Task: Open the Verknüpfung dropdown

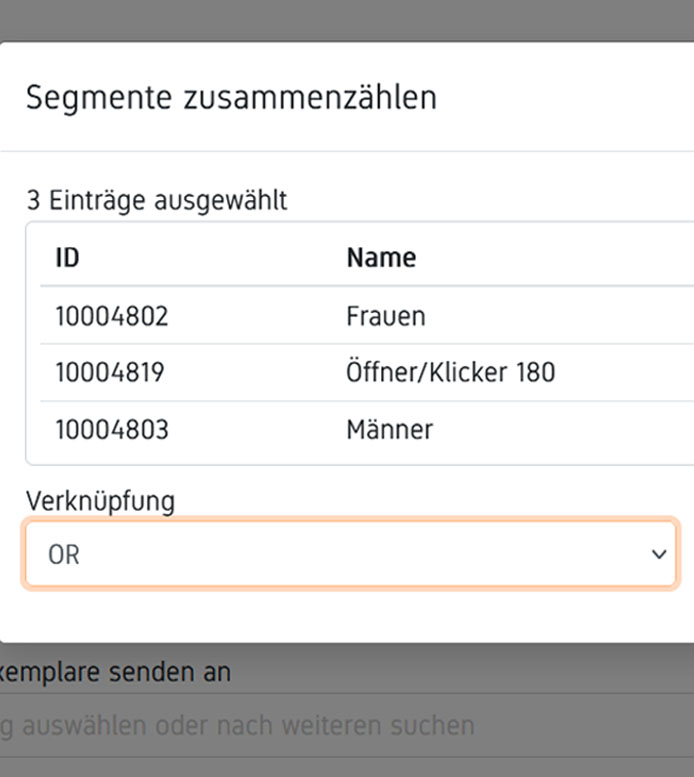Action: pos(350,553)
